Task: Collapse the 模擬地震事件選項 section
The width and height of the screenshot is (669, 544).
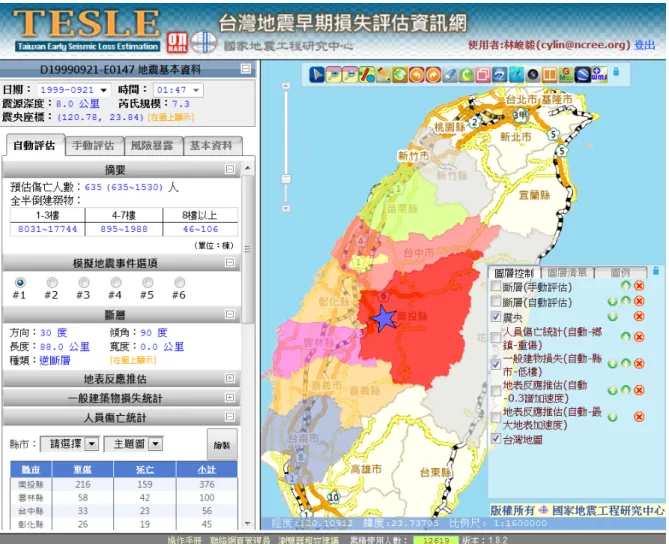Action: (x=230, y=262)
